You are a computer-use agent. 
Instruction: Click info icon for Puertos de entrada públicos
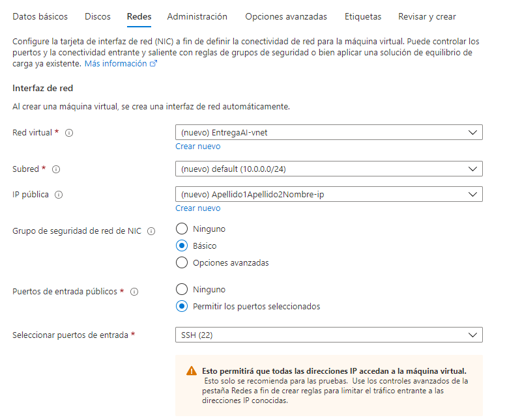point(135,292)
